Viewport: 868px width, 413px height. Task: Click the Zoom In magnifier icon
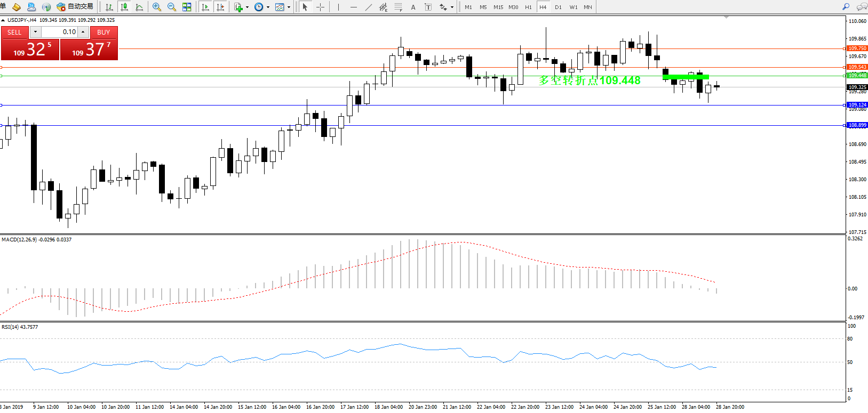(x=156, y=7)
